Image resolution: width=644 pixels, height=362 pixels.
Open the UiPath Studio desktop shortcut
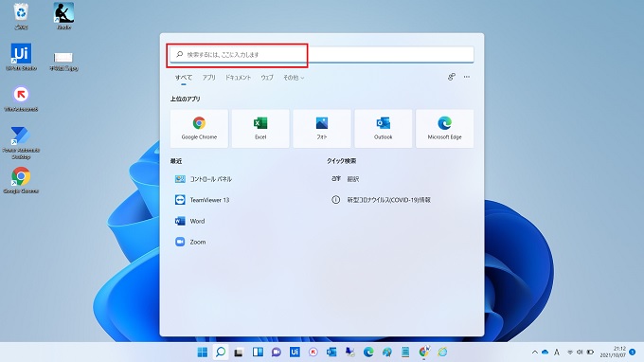pos(21,57)
